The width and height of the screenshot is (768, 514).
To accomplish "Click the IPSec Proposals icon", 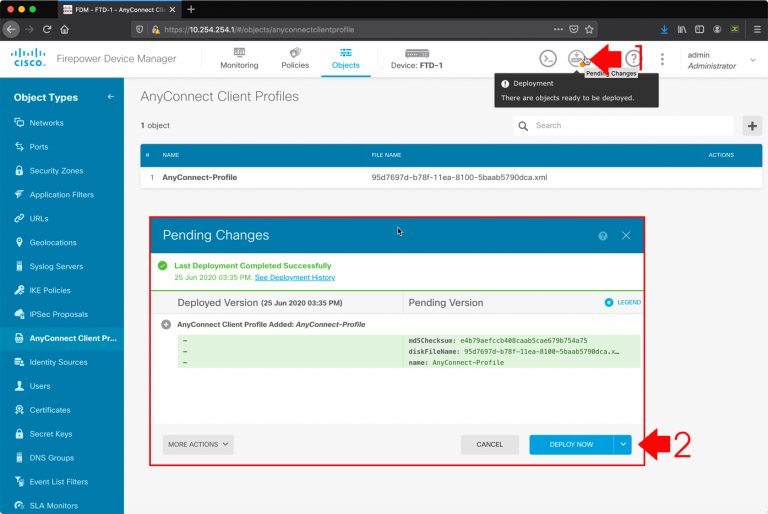I will pyautogui.click(x=19, y=314).
